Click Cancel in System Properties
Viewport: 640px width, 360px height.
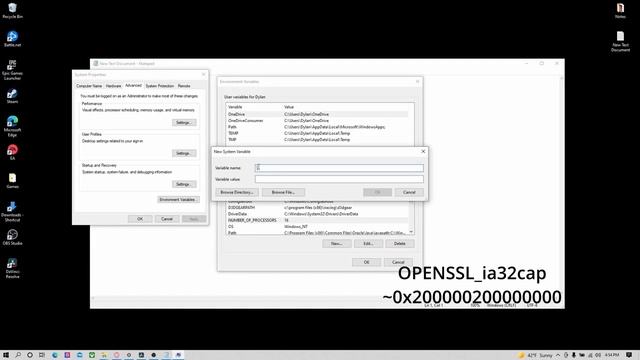tap(167, 219)
